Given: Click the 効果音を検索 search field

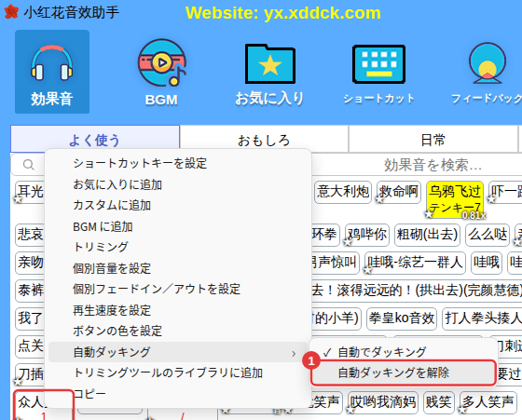Looking at the screenshot, I should [x=433, y=165].
